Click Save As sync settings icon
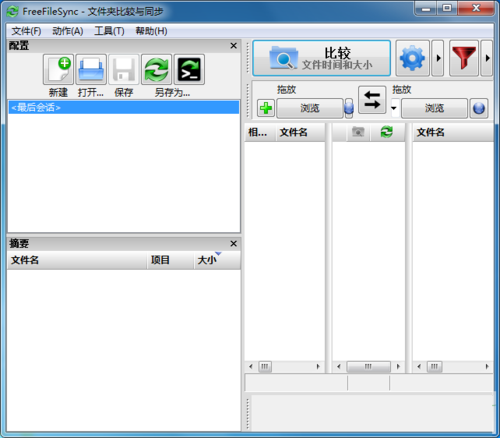This screenshot has width=500, height=438. pyautogui.click(x=156, y=69)
